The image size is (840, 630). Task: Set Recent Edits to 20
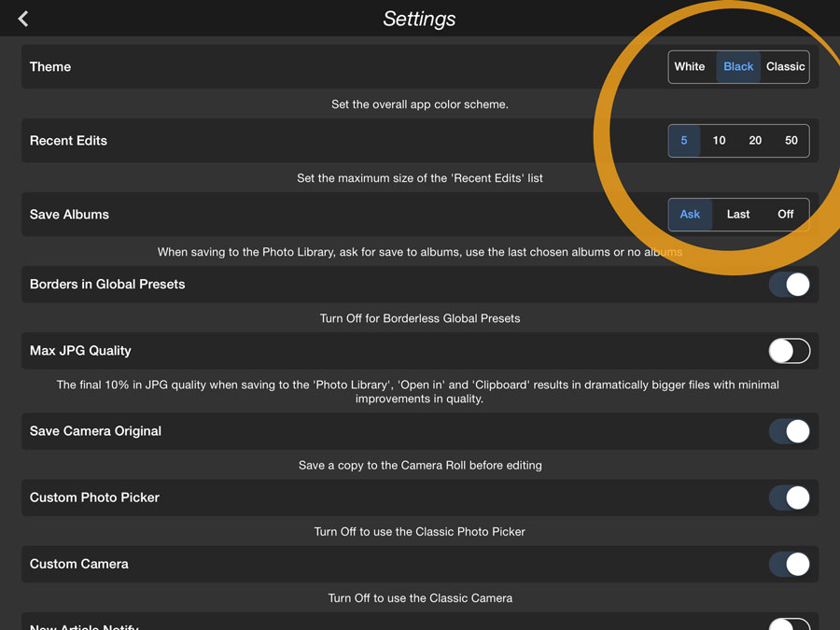(755, 140)
